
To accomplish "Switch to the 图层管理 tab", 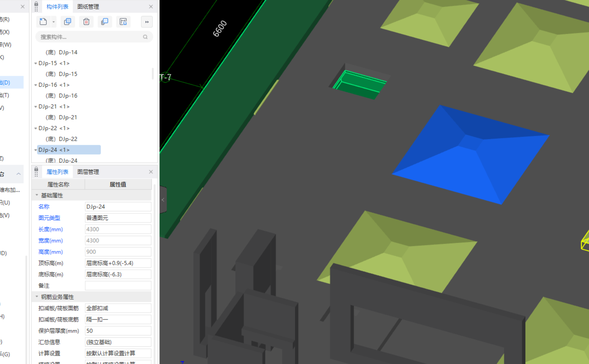I will [x=88, y=172].
